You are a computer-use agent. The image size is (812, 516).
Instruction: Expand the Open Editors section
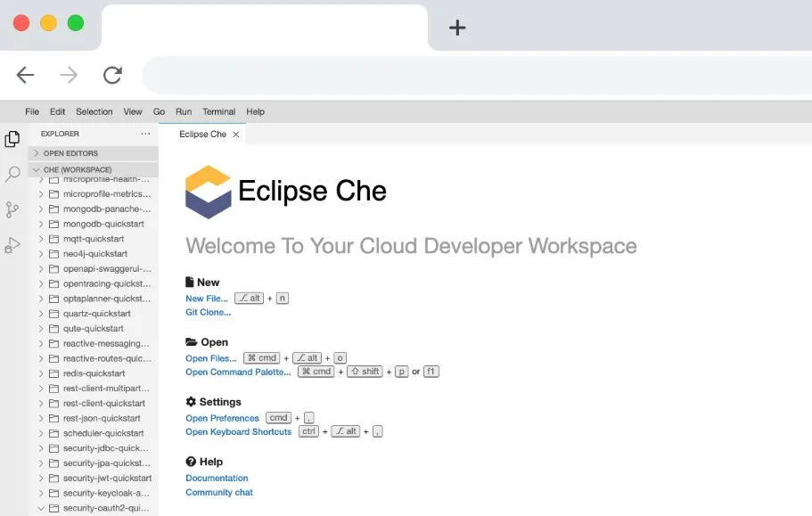[x=37, y=153]
